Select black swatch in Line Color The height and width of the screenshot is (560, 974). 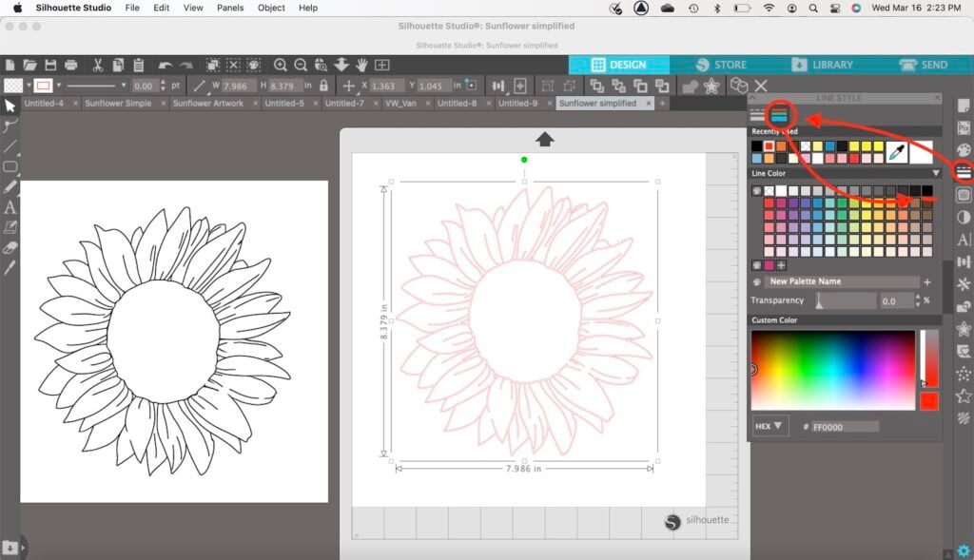click(926, 190)
